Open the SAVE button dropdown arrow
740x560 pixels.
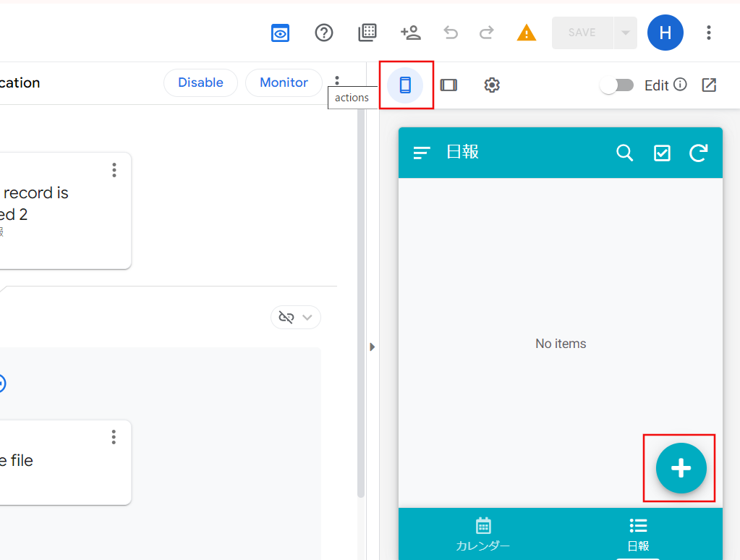[x=625, y=33]
